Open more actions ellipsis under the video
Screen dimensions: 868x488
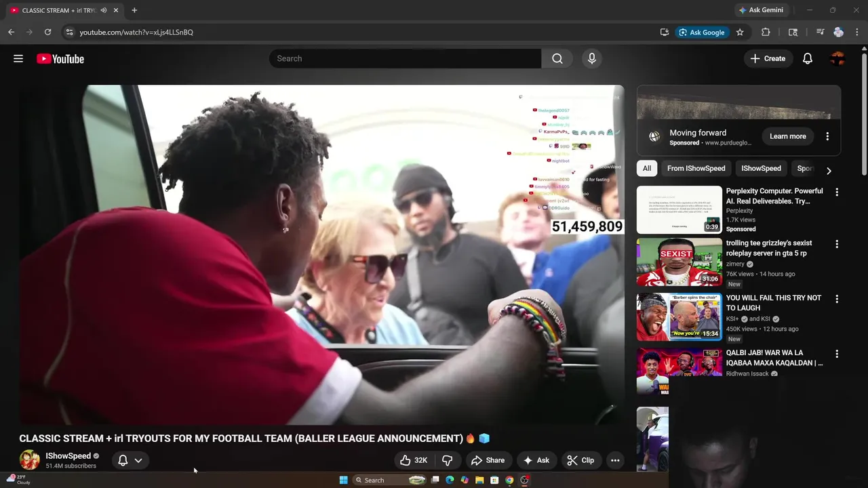pos(615,460)
